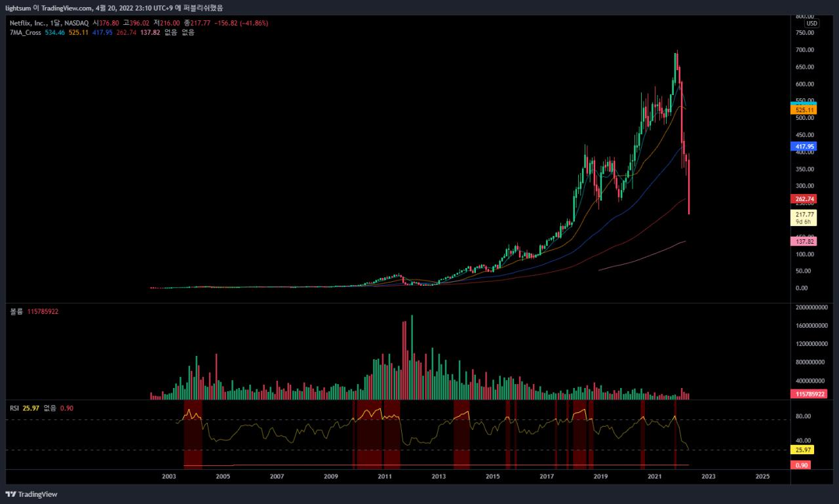Click the close price 217.77 in header
This screenshot has height=504, width=839.
click(x=199, y=23)
